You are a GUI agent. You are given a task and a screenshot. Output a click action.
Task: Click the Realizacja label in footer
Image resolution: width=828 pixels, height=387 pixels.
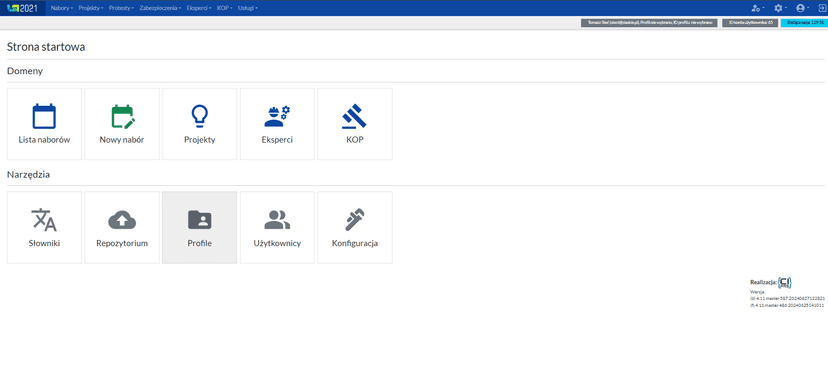[x=763, y=282]
